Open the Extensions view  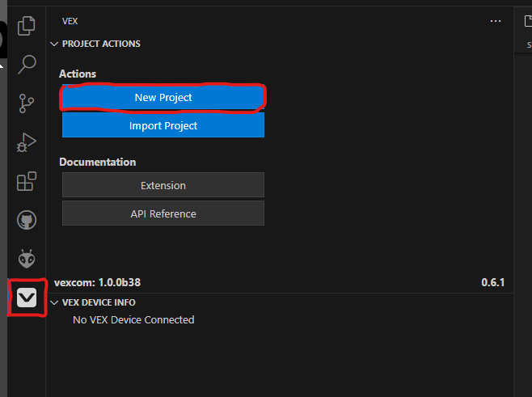[x=27, y=181]
